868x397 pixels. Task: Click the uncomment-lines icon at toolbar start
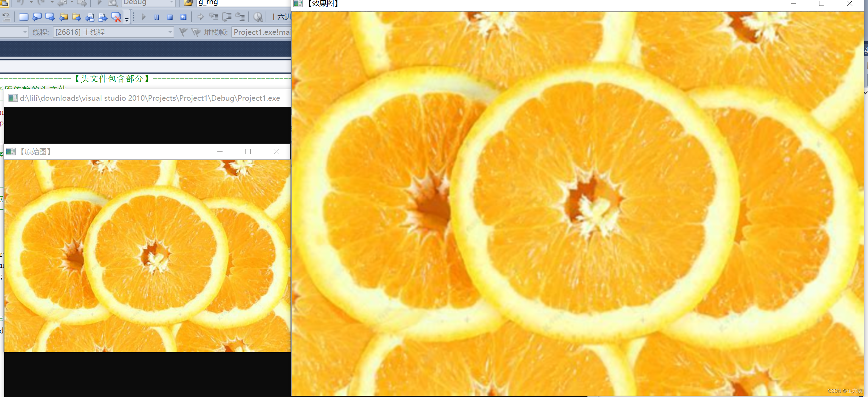pyautogui.click(x=6, y=17)
